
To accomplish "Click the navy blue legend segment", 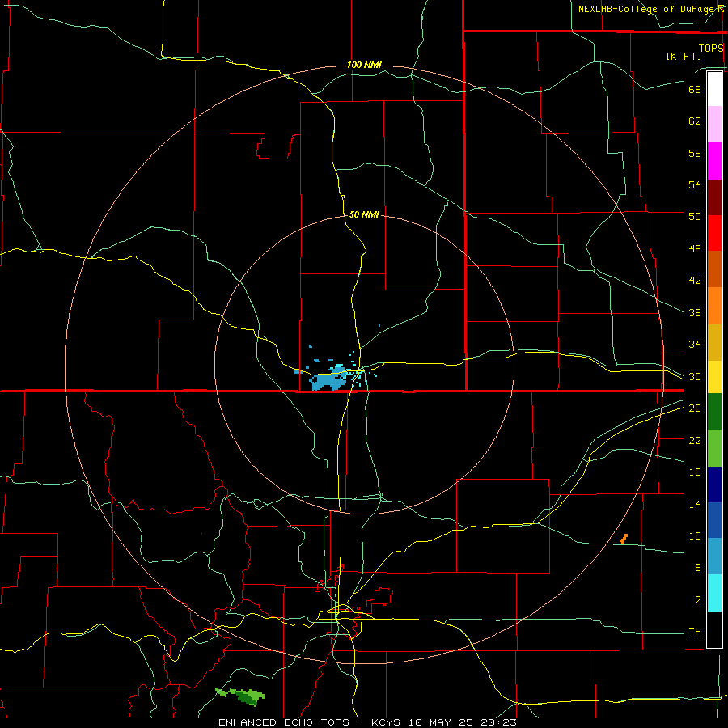I will tap(714, 485).
